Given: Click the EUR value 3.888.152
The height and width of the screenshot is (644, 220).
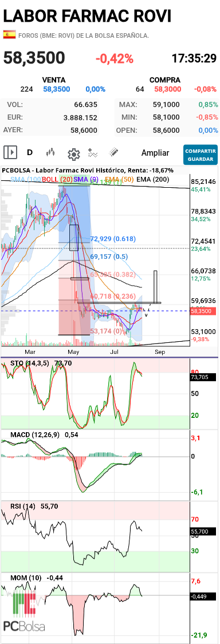Looking at the screenshot, I should pyautogui.click(x=80, y=117).
